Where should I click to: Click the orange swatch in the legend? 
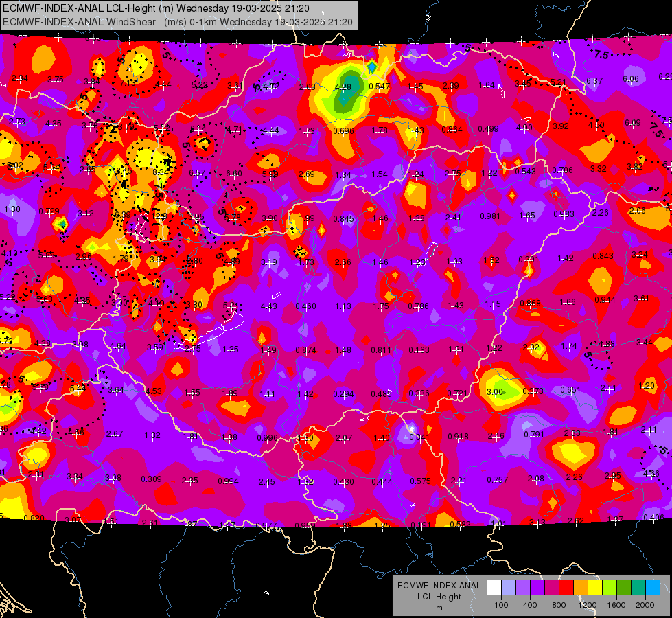tap(580, 588)
